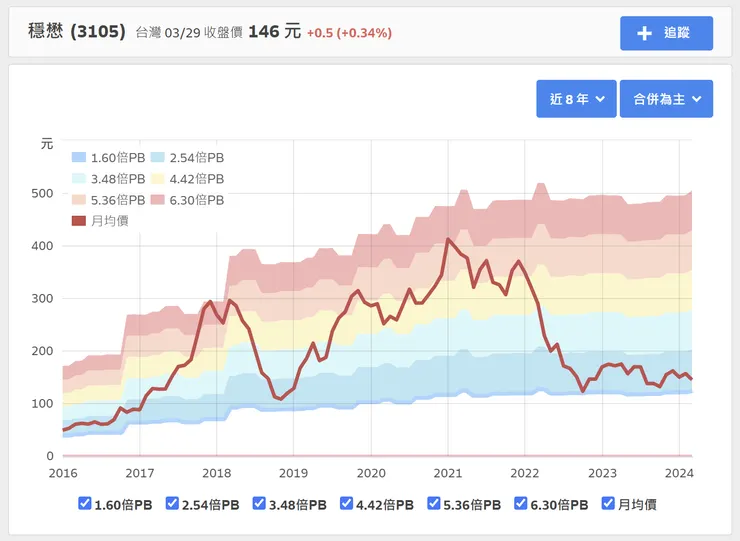Click the 2.54倍PB legend color swatch
740x541 pixels.
point(157,157)
